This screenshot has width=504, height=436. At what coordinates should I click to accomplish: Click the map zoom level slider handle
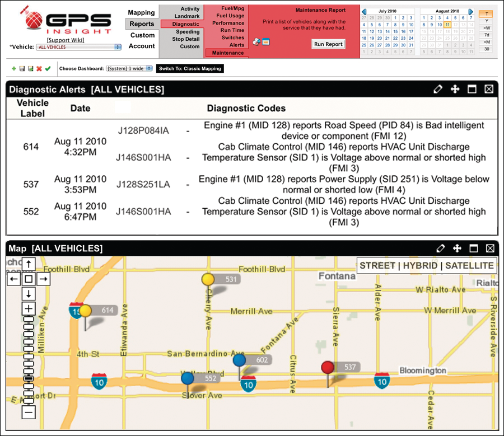pyautogui.click(x=29, y=379)
